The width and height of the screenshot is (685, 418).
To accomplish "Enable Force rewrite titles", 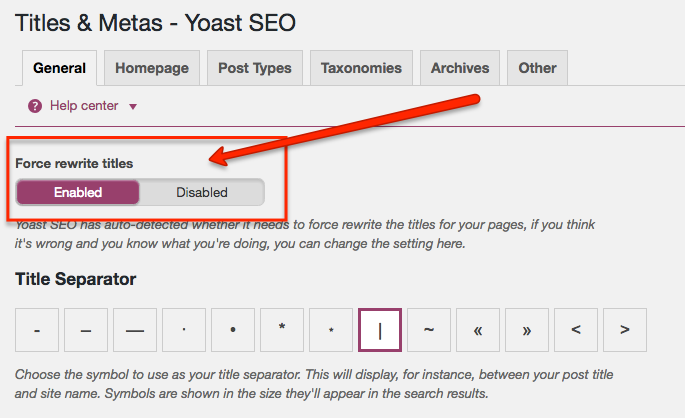I will pyautogui.click(x=78, y=192).
